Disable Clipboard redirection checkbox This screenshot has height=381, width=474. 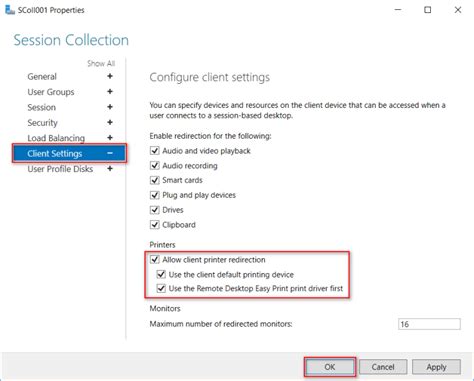pyautogui.click(x=155, y=225)
